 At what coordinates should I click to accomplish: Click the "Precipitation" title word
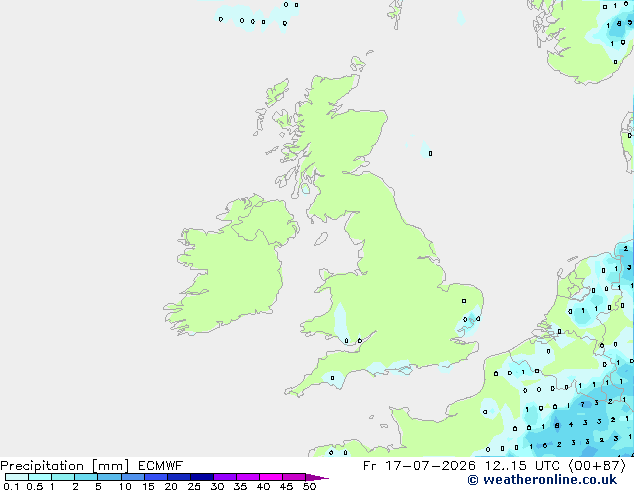pos(42,466)
